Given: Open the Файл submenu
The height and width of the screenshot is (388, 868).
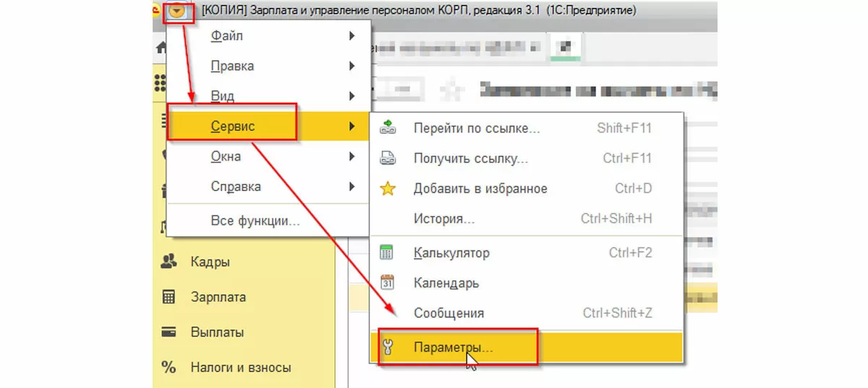Looking at the screenshot, I should coord(268,35).
